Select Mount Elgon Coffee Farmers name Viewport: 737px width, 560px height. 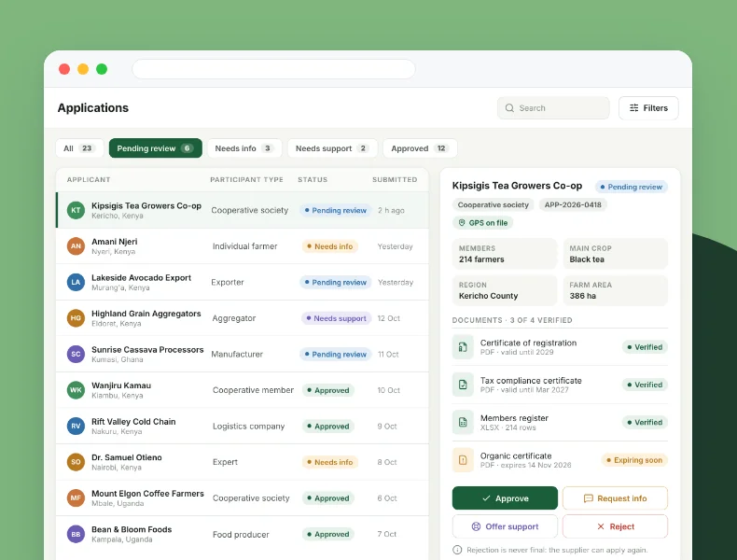click(x=147, y=493)
